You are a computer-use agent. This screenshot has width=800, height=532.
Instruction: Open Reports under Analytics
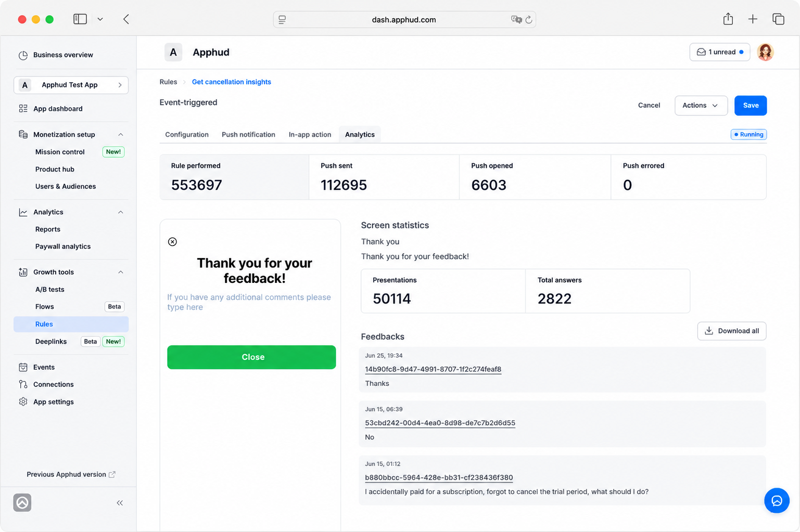48,229
